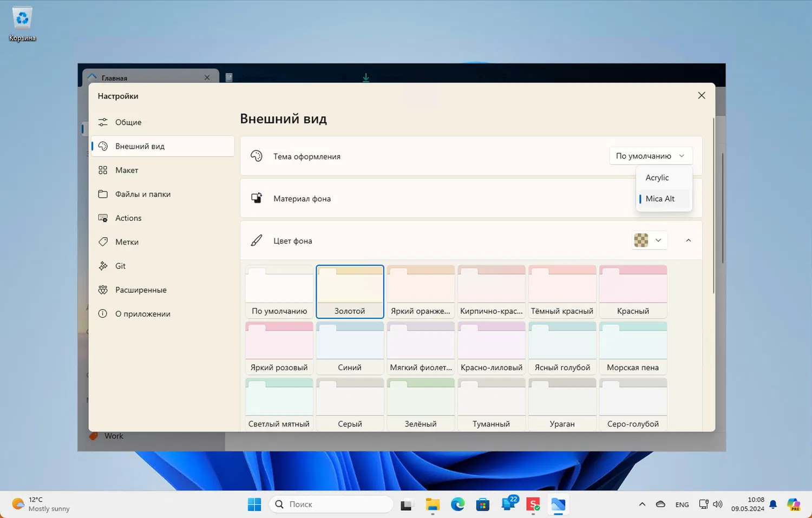Click the green download icon in Files title bar
812x518 pixels.
click(366, 78)
